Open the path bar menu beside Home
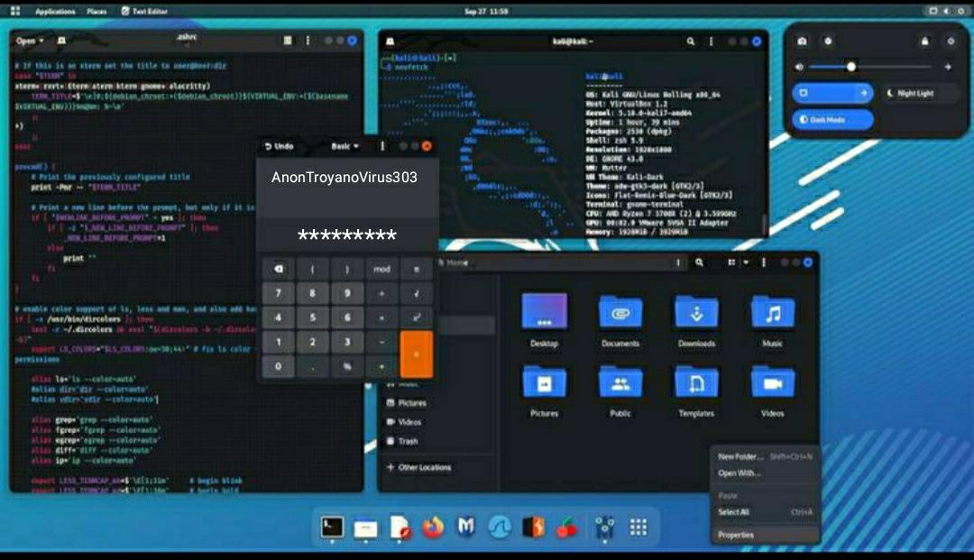 click(x=677, y=262)
